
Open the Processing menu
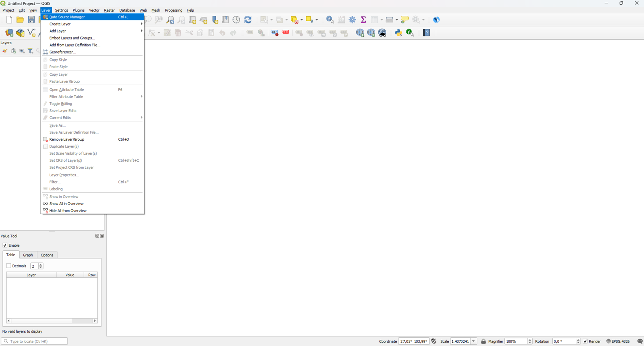[173, 10]
